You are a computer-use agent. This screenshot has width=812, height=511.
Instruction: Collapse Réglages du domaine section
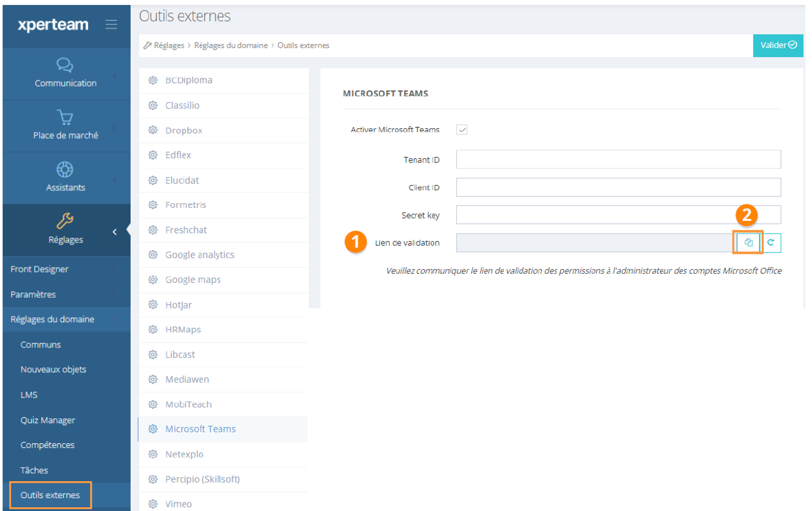(114, 319)
